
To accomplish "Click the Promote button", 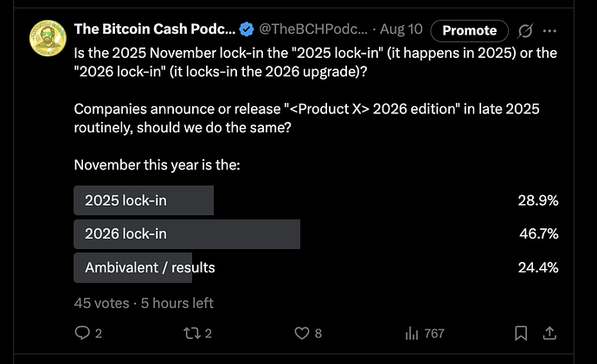I will point(470,30).
